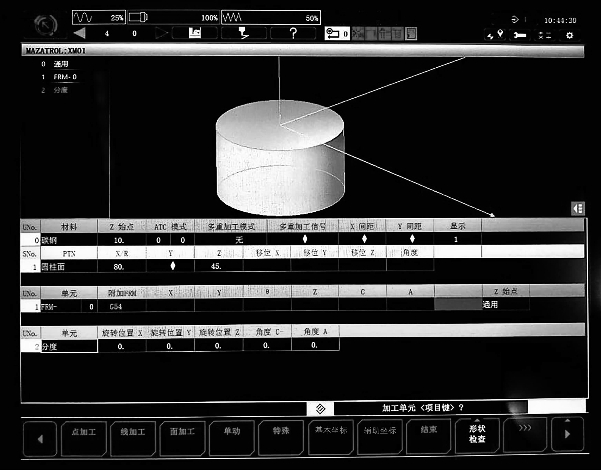Image resolution: width=601 pixels, height=470 pixels.
Task: Tap the icon between wrench and gear
Action: point(545,35)
